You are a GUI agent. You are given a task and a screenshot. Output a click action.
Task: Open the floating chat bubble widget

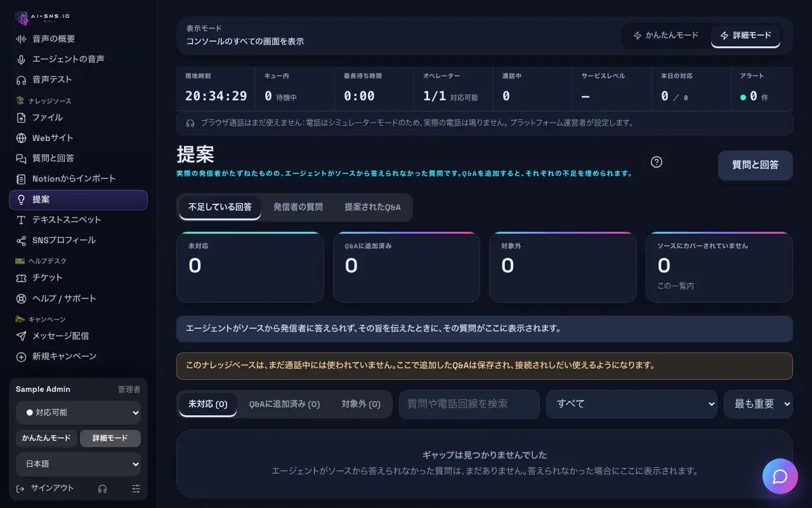tap(780, 476)
